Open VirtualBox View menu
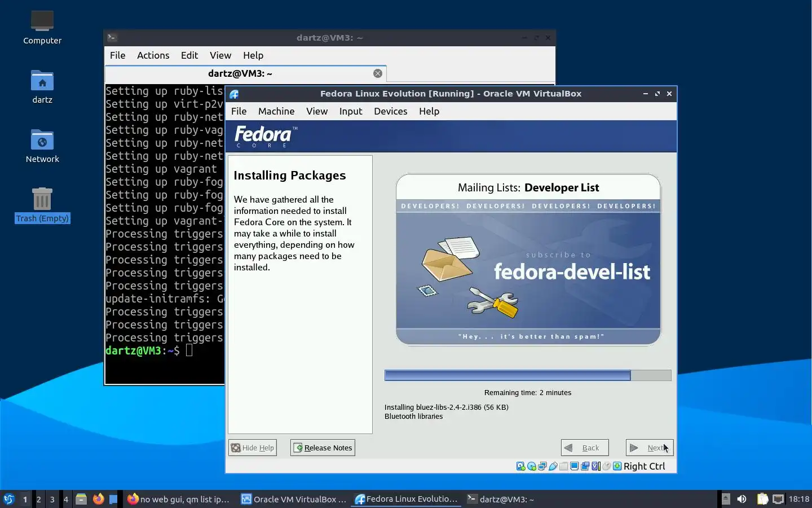The image size is (812, 508). (317, 111)
